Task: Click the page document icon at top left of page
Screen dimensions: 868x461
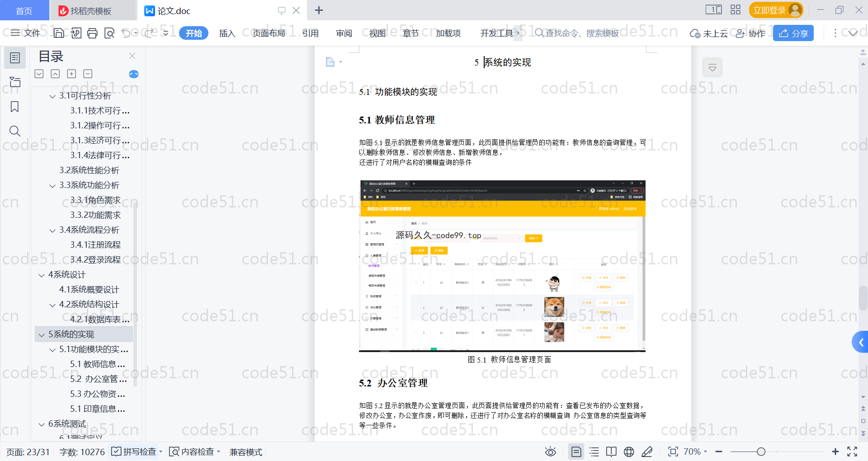Action: pos(330,62)
